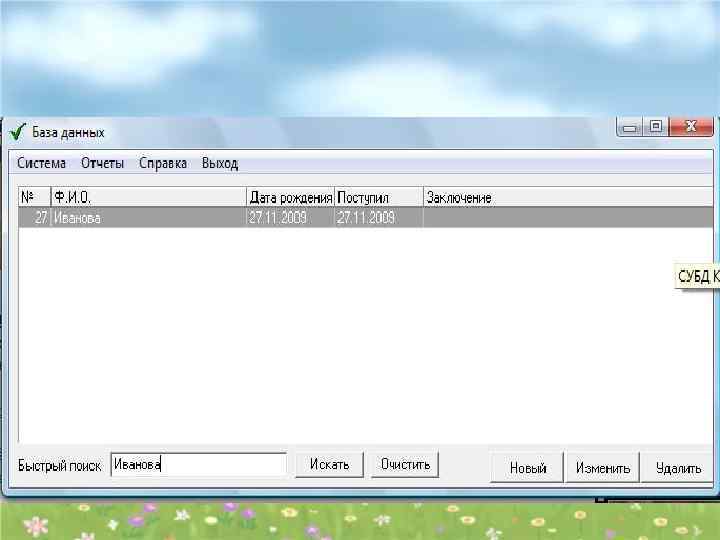Select the Иванова name cell
The height and width of the screenshot is (540, 720).
click(148, 217)
